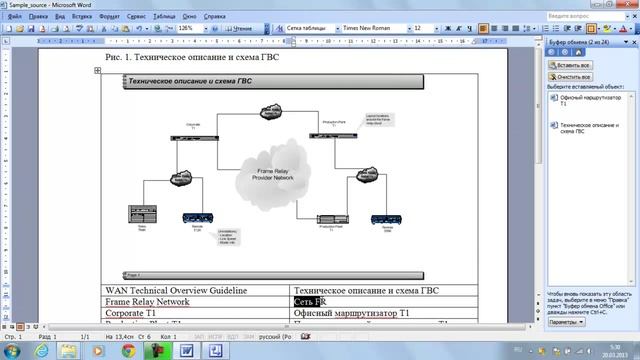640x360 pixels.
Task: Align the text to the right
Action: pos(505,29)
